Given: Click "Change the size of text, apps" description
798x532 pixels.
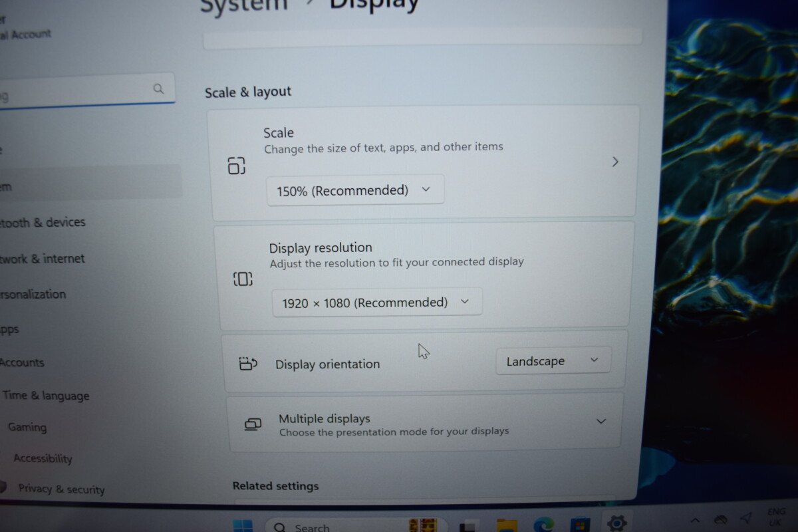Looking at the screenshot, I should (384, 148).
